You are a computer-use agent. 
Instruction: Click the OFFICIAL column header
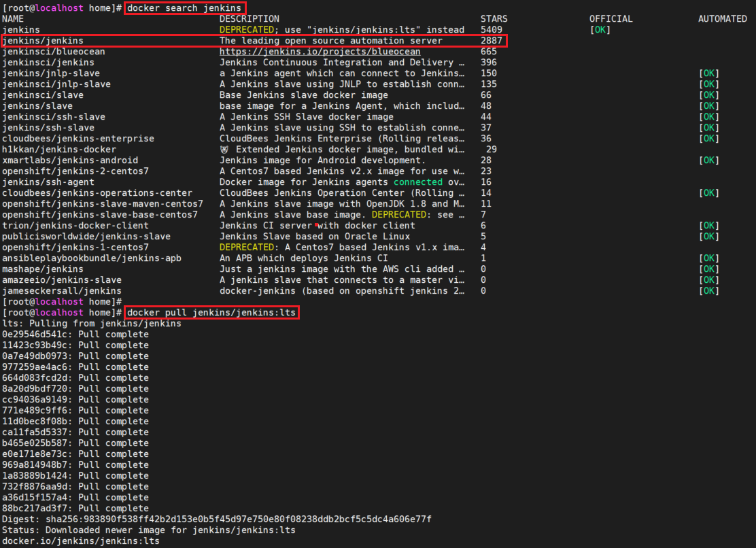pos(611,19)
